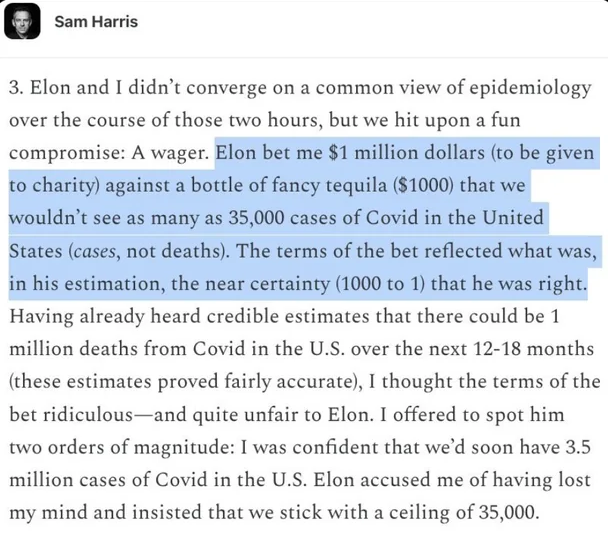The image size is (608, 534).
Task: Click the paragraph number "3." at the start
Action: (17, 87)
